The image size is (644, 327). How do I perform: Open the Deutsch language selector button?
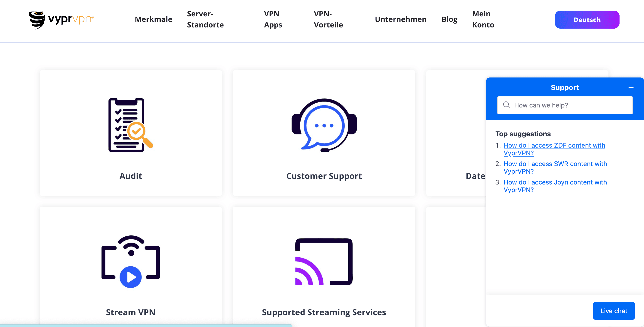pos(587,19)
